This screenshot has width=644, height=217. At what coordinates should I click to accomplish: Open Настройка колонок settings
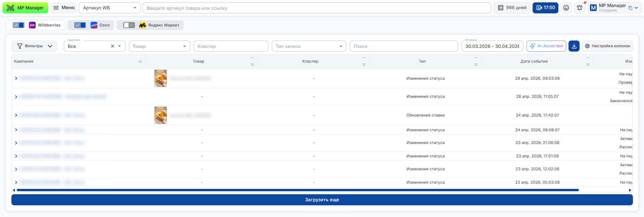click(607, 46)
